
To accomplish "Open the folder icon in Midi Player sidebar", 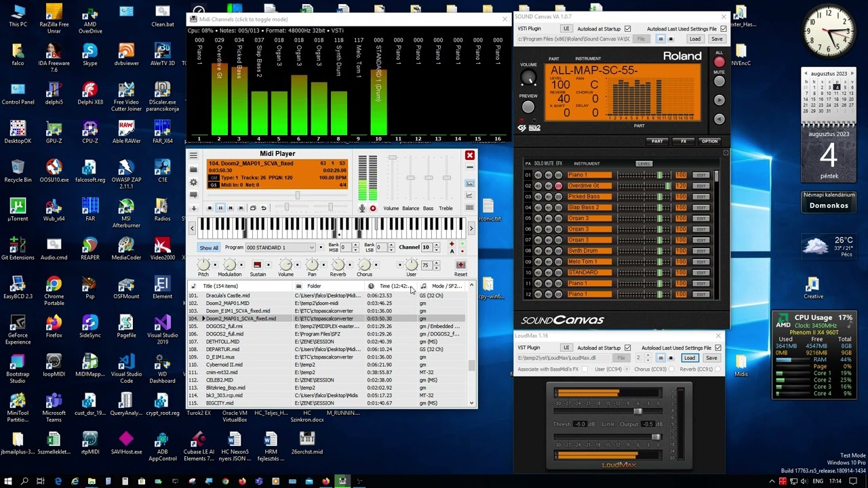I will (x=193, y=169).
